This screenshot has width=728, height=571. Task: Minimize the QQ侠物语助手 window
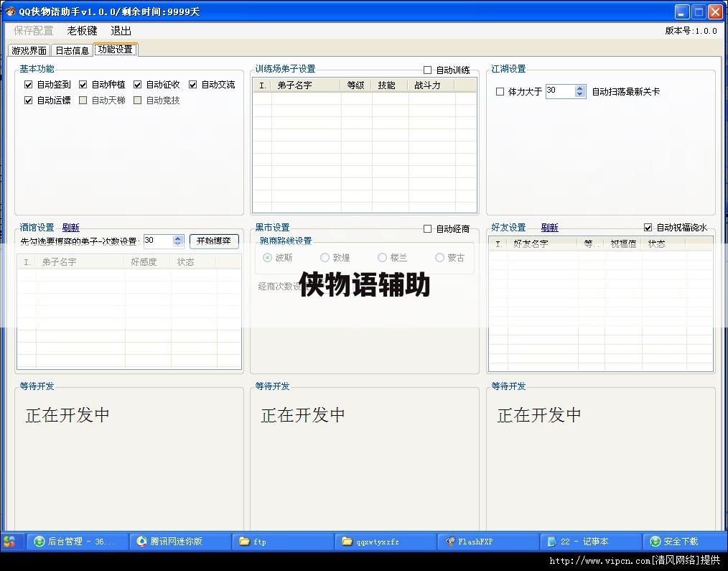(x=681, y=11)
